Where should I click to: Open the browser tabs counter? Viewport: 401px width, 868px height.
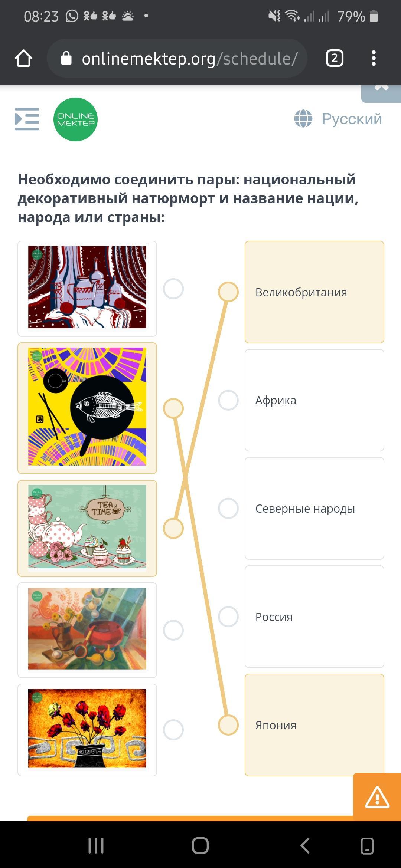coord(334,59)
